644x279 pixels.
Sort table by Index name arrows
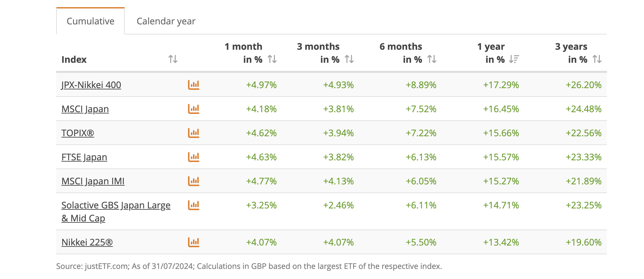(173, 59)
